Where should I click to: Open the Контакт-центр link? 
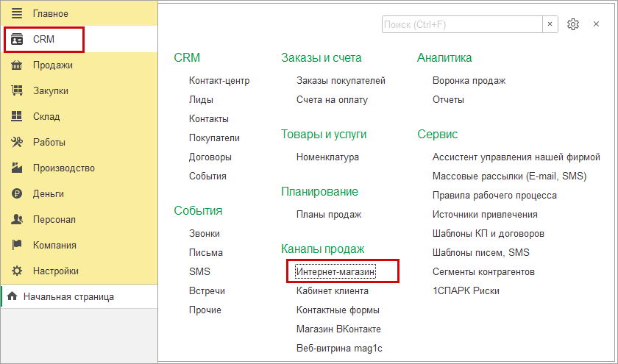[x=219, y=81]
